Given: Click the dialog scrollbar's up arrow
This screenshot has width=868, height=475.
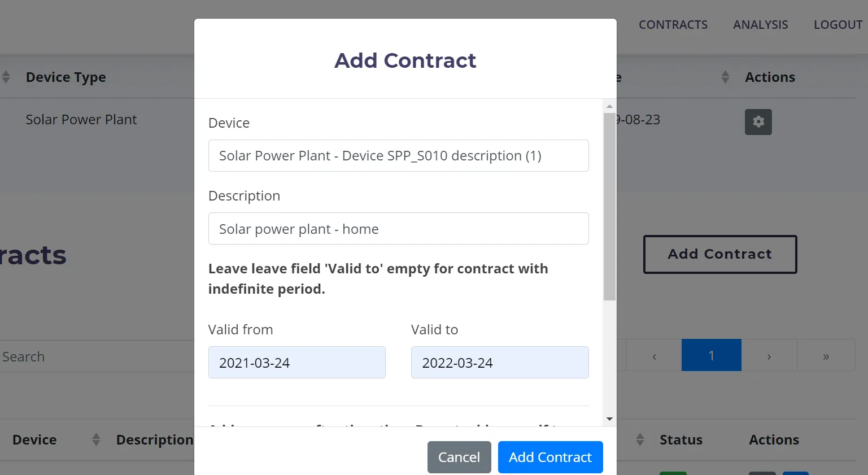Looking at the screenshot, I should tap(609, 106).
